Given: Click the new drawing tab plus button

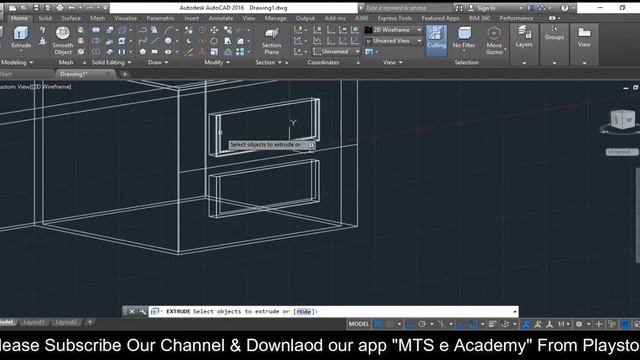Looking at the screenshot, I should point(124,74).
